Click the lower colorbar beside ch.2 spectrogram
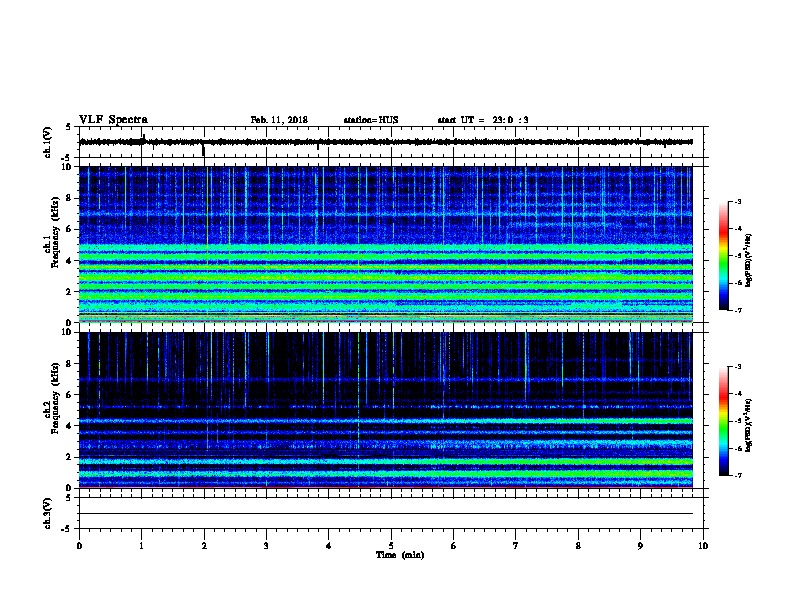Viewport: 792px width, 612px height. pos(723,421)
